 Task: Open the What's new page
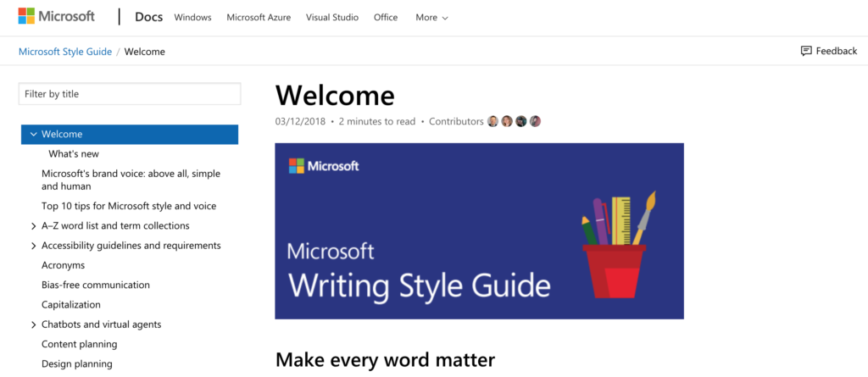[x=74, y=154]
